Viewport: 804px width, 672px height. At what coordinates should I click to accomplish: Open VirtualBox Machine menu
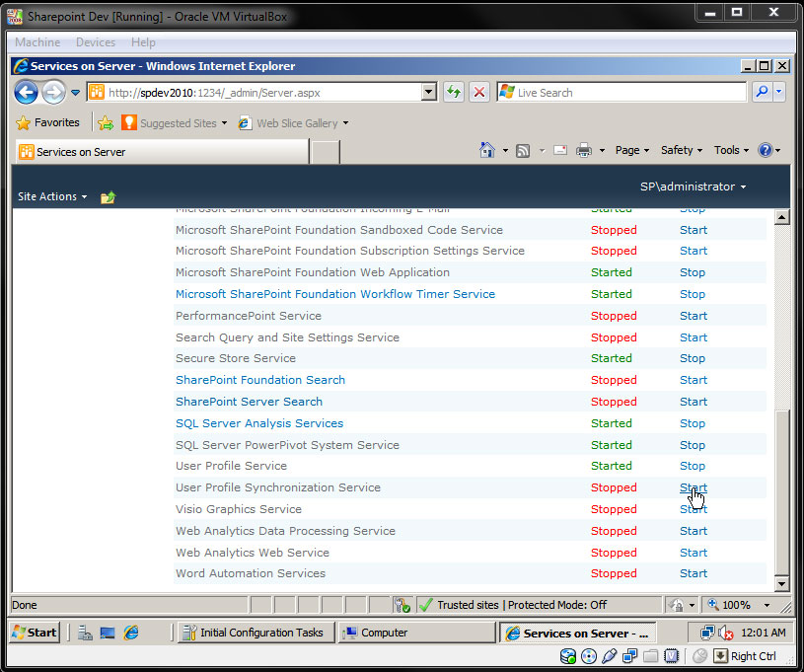[x=37, y=42]
